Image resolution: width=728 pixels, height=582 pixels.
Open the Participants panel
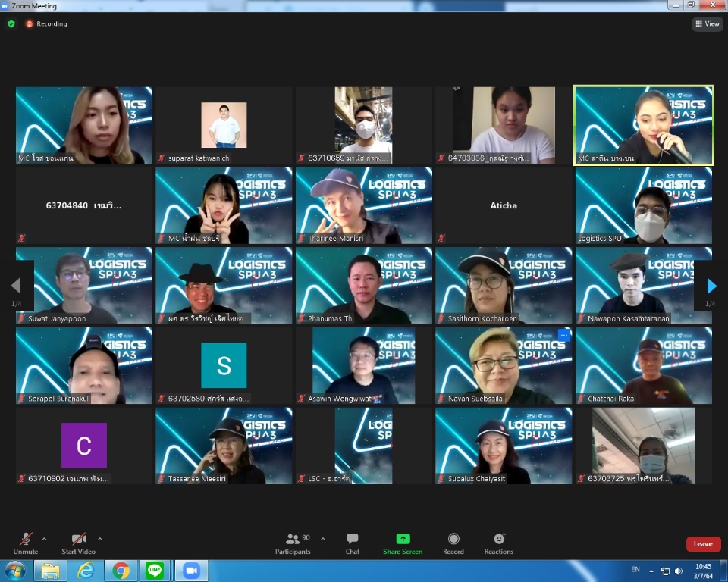(293, 543)
